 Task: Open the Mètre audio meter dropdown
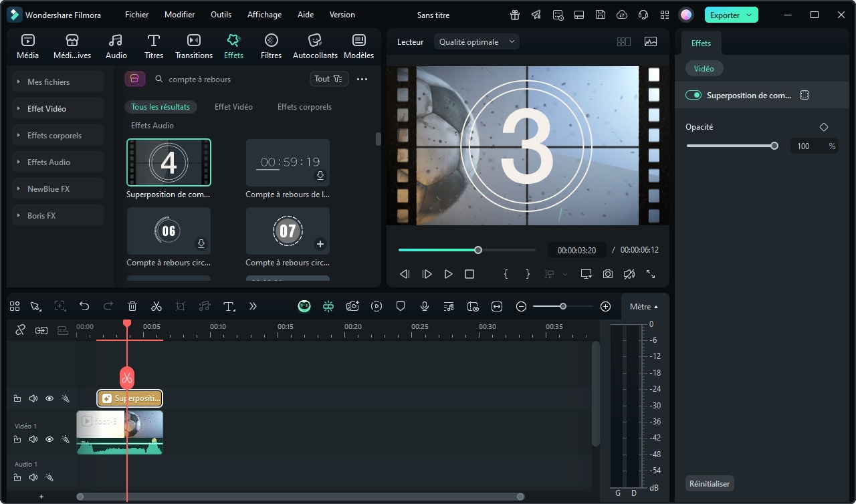point(644,306)
